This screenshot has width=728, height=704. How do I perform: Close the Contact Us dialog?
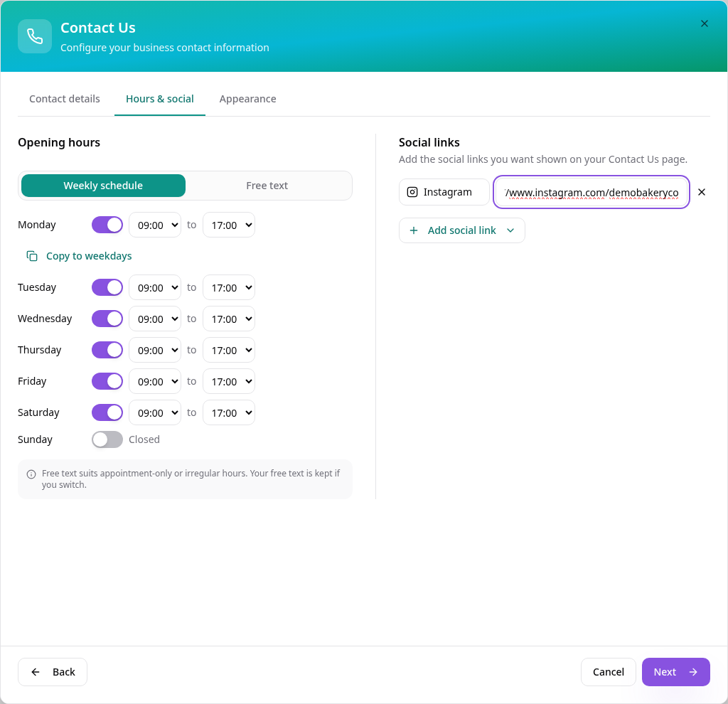(704, 23)
